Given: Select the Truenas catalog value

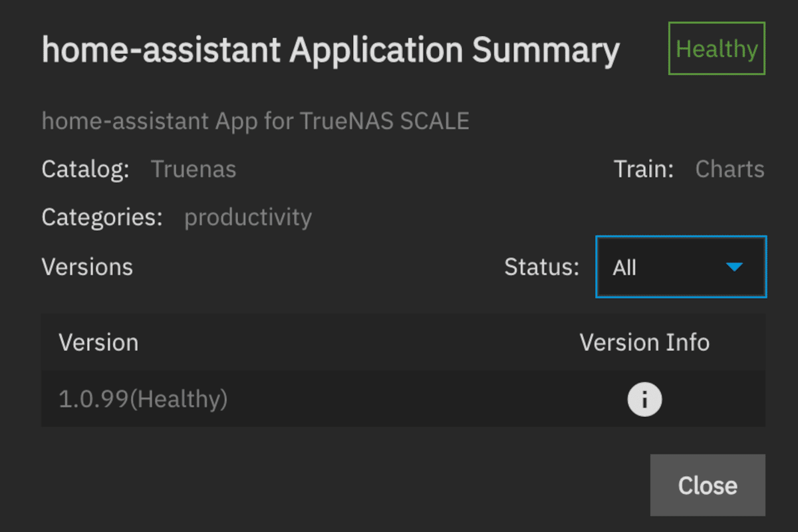Looking at the screenshot, I should [194, 169].
